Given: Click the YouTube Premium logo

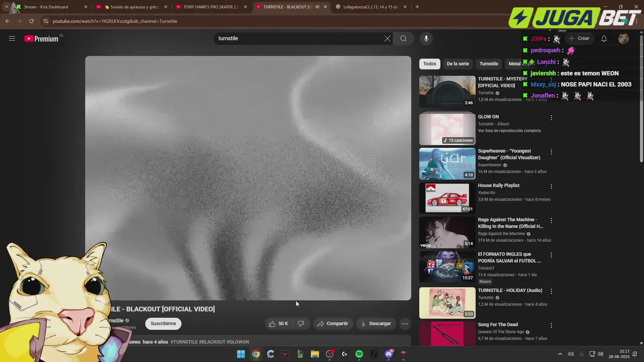Looking at the screenshot, I should click(42, 39).
